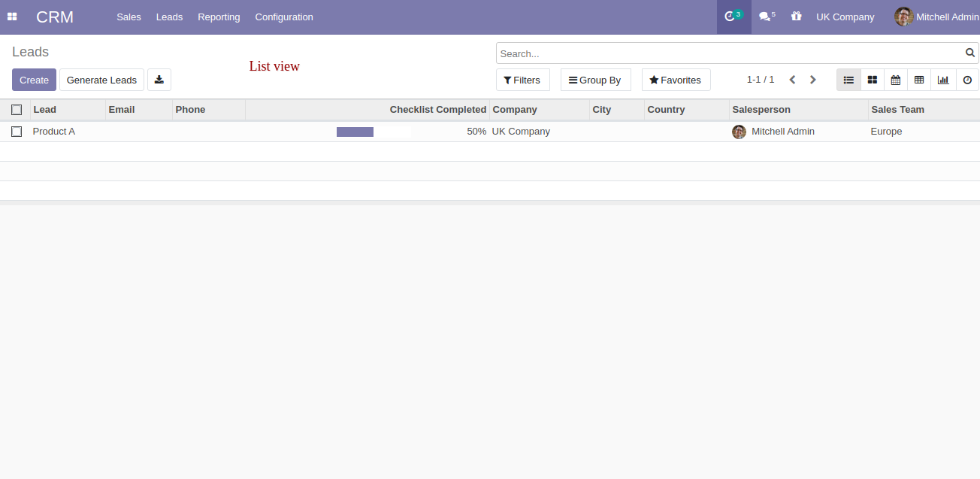The height and width of the screenshot is (479, 980).
Task: Sort by the Sales Team column header
Action: (924, 110)
